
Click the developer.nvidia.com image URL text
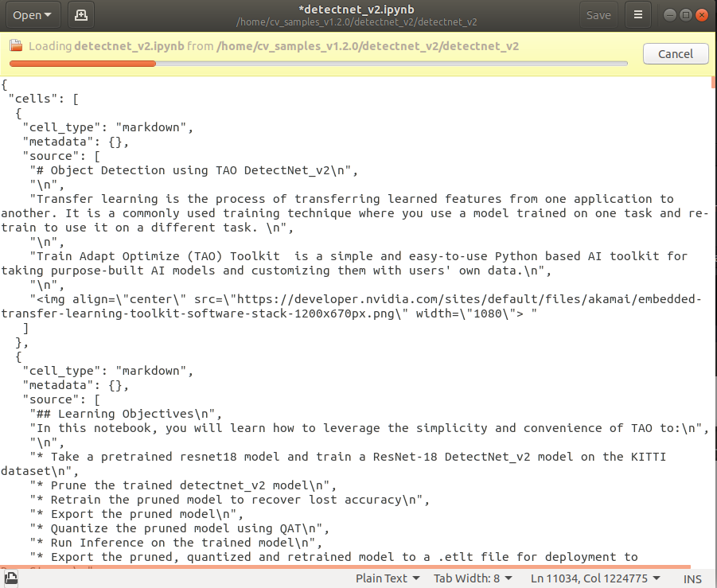pyautogui.click(x=351, y=306)
